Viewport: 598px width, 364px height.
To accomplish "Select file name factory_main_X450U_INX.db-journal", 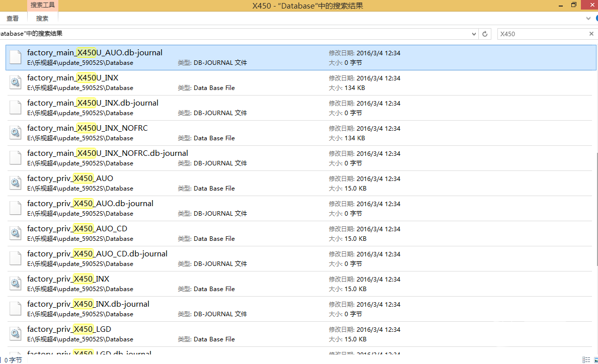I will 93,103.
